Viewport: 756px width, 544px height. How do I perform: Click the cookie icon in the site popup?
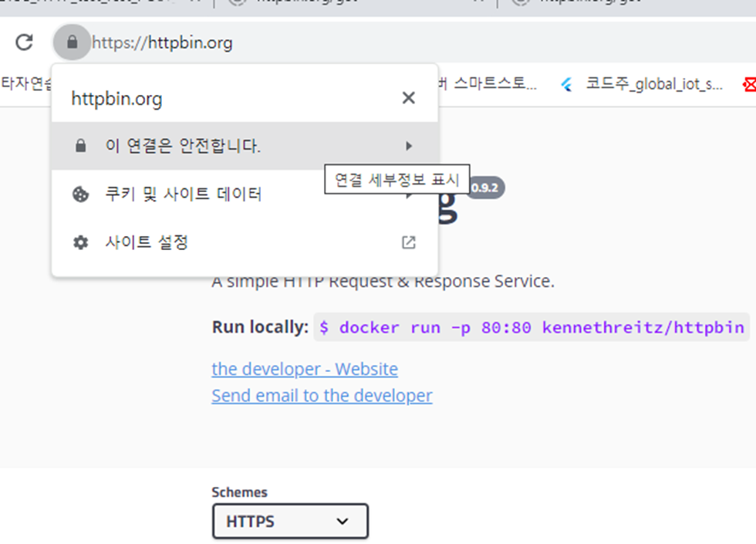(x=80, y=194)
